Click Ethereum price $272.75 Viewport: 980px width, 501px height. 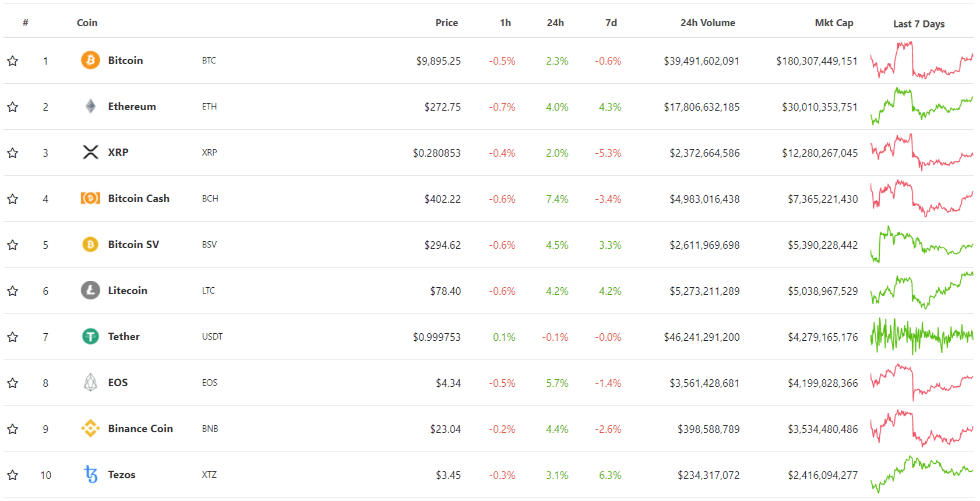click(x=442, y=107)
